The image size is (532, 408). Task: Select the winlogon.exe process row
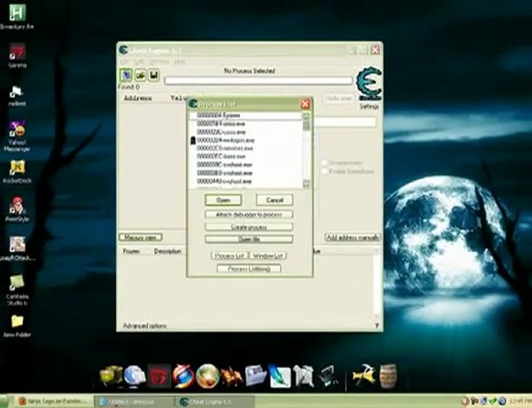pos(245,140)
